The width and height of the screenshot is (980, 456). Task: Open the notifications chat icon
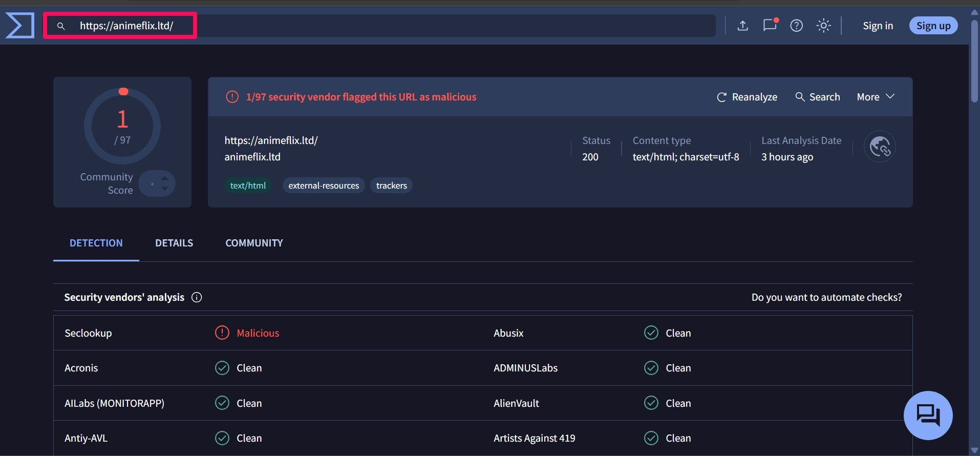(x=770, y=25)
